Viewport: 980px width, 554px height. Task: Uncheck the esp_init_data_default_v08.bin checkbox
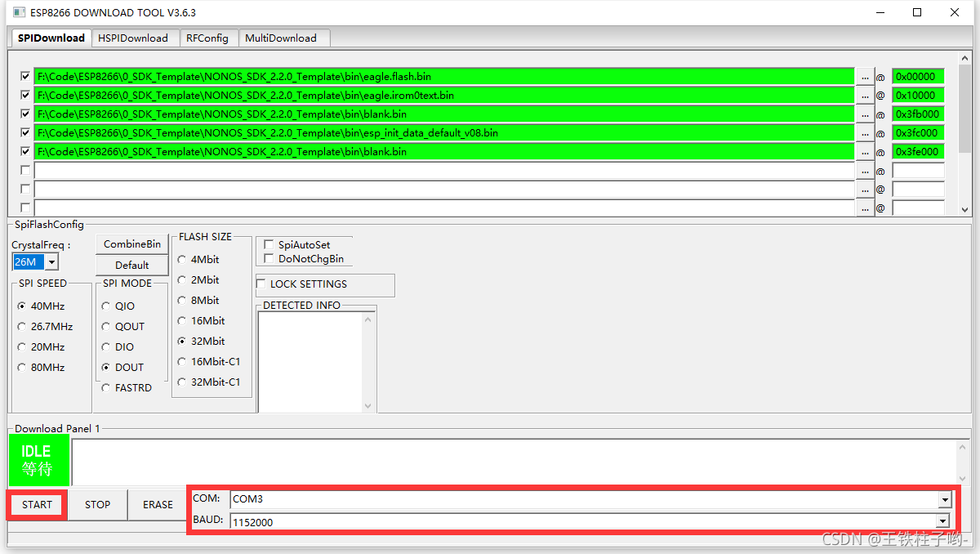pos(25,132)
